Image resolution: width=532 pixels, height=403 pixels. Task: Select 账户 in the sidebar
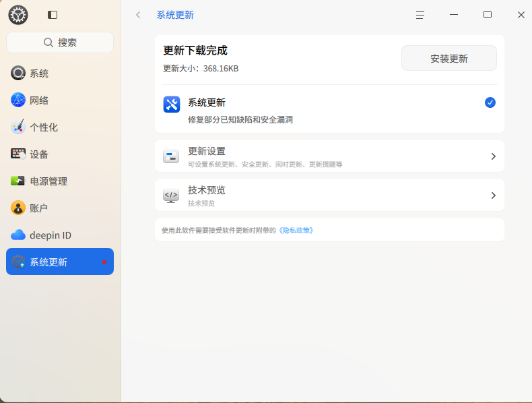pyautogui.click(x=60, y=208)
